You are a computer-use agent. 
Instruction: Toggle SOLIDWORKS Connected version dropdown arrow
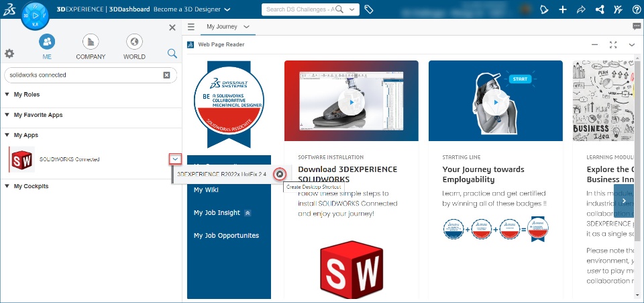176,159
